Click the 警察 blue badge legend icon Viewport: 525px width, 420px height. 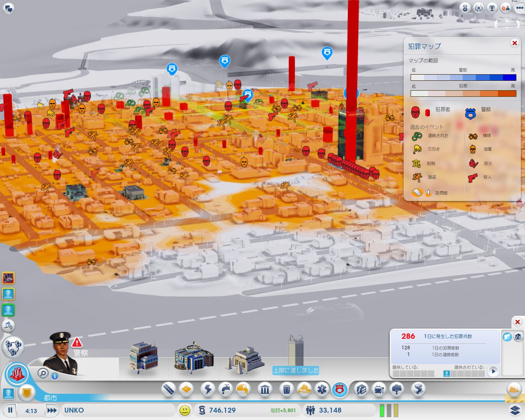click(470, 113)
